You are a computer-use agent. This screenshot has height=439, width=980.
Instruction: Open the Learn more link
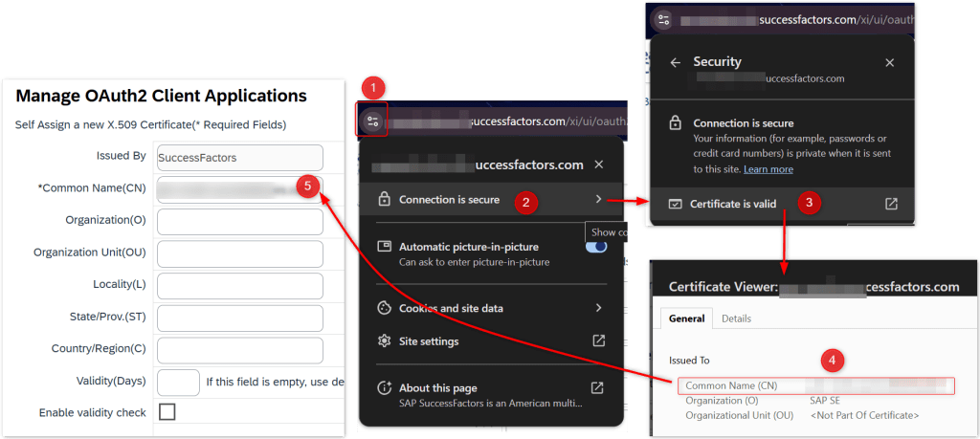click(x=768, y=169)
